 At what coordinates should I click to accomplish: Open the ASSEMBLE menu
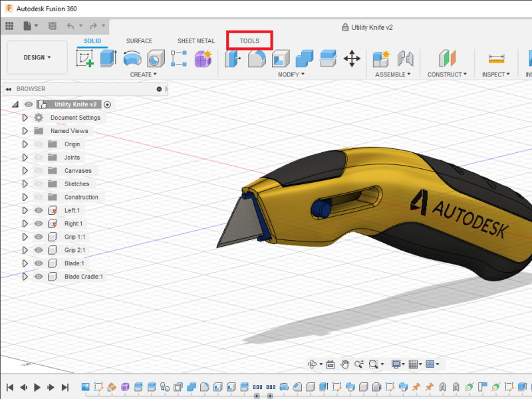pyautogui.click(x=392, y=74)
